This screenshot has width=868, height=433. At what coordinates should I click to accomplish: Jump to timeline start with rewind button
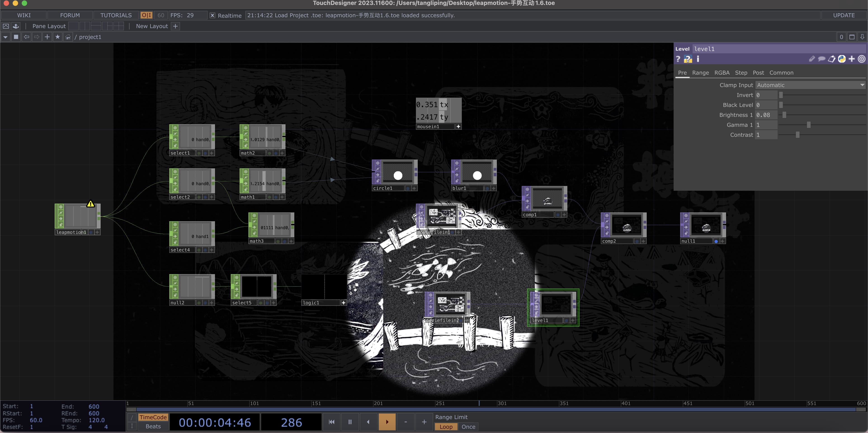[332, 422]
